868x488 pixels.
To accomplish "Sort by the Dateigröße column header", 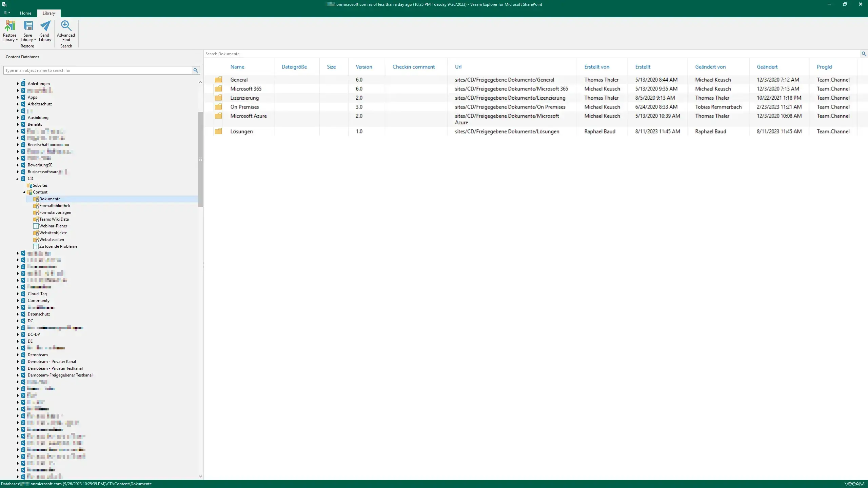I will click(x=294, y=67).
